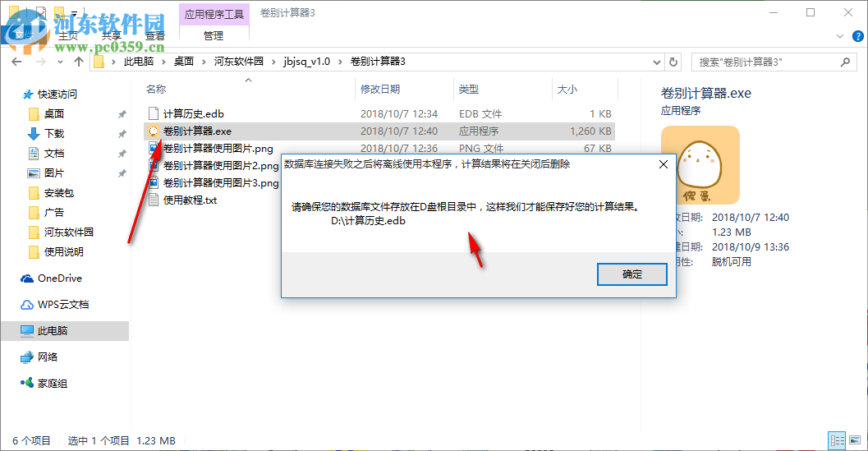Screen dimensions: 868x451
Task: Click the 确定 button in the dialog
Action: click(631, 274)
